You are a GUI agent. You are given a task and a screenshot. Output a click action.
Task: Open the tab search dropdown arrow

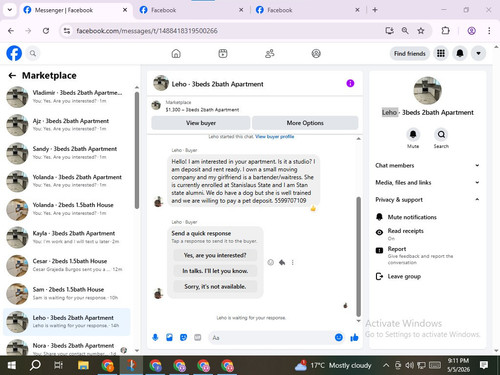[10, 10]
